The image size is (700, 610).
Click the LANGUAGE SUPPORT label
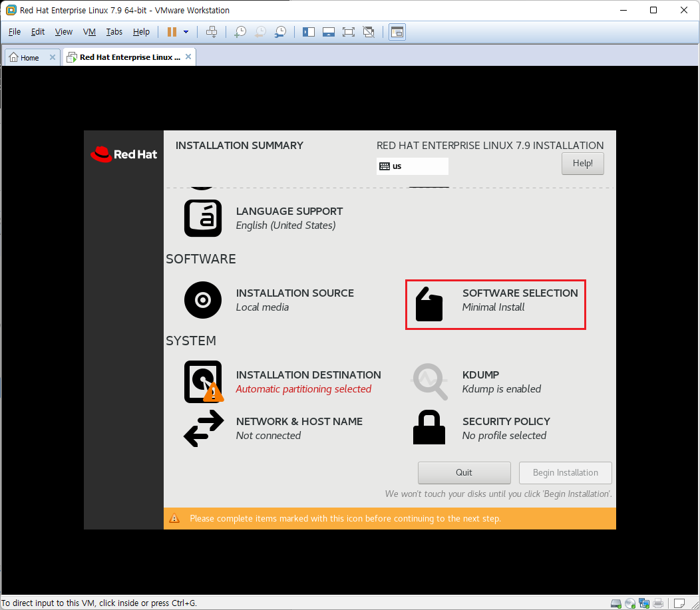[x=289, y=211]
